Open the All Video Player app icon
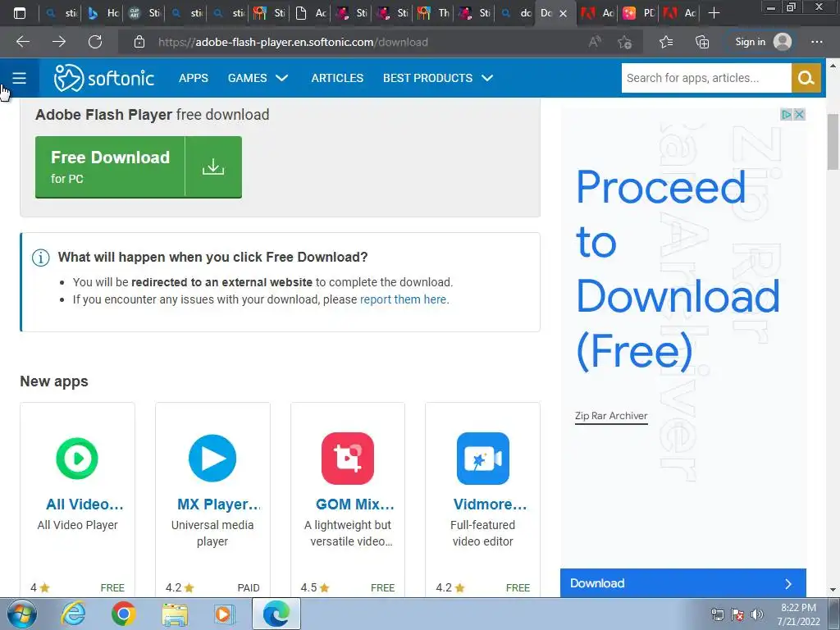This screenshot has width=840, height=630. coord(77,459)
